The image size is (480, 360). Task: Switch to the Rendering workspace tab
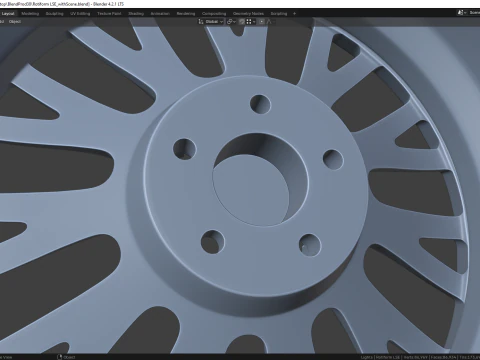pos(186,14)
